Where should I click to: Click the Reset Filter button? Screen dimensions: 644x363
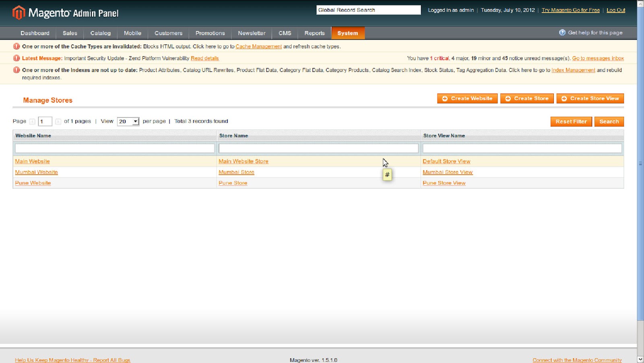571,122
